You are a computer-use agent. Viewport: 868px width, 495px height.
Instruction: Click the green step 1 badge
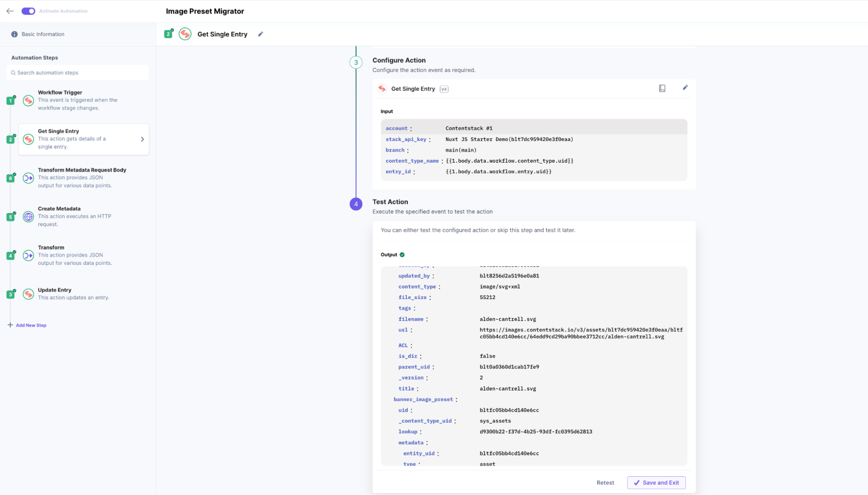[11, 101]
